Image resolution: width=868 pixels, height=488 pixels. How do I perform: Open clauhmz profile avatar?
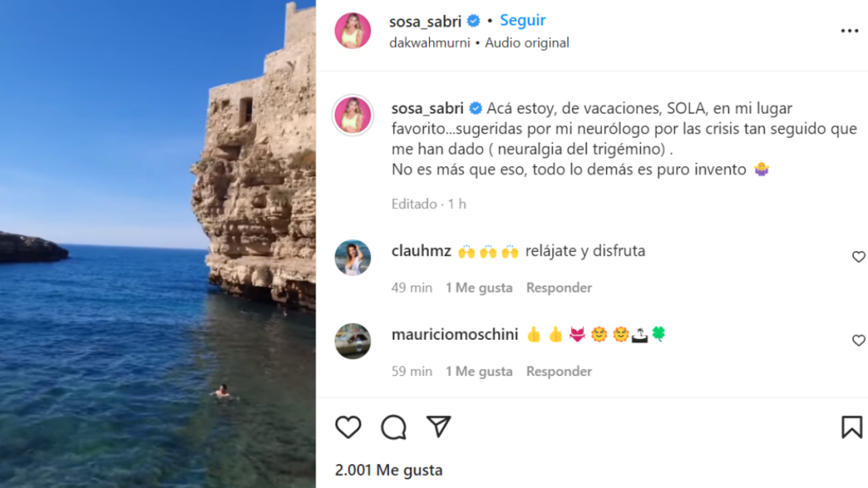[353, 258]
